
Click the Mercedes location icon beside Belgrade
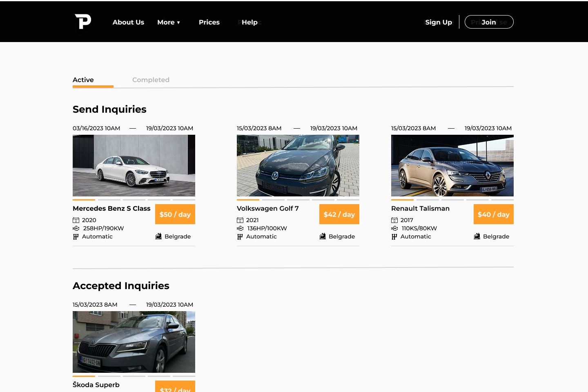[x=158, y=236]
